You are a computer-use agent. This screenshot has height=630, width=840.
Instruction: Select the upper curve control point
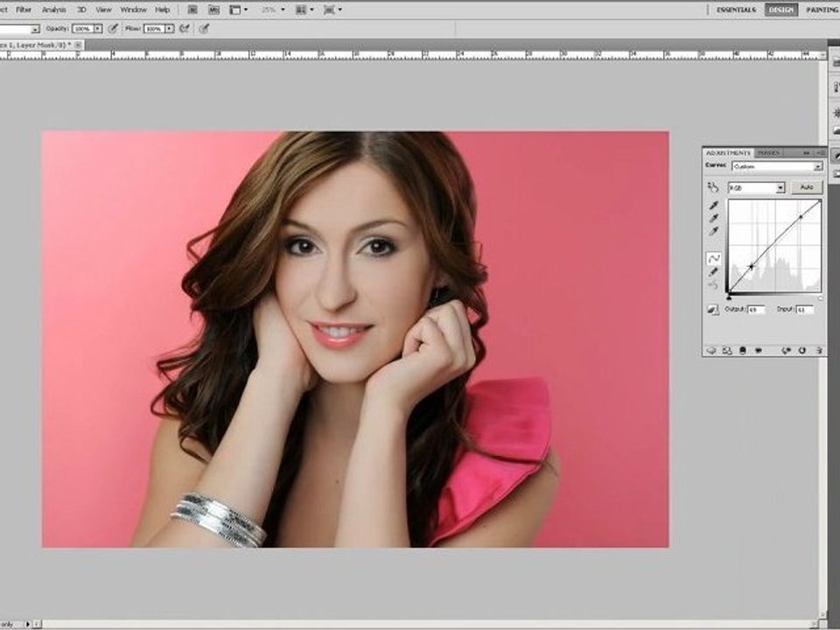tap(801, 217)
